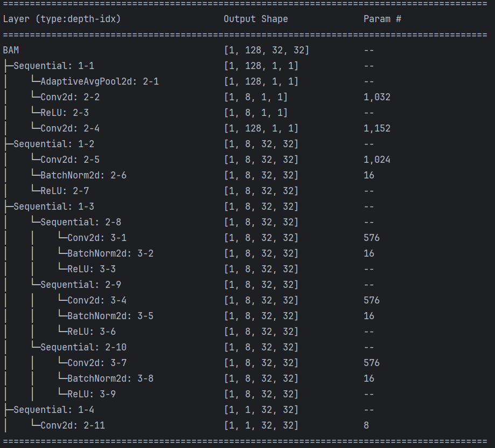This screenshot has width=495, height=448.
Task: Pick the "ReLU: 3-6" layer name
Action: (x=92, y=332)
